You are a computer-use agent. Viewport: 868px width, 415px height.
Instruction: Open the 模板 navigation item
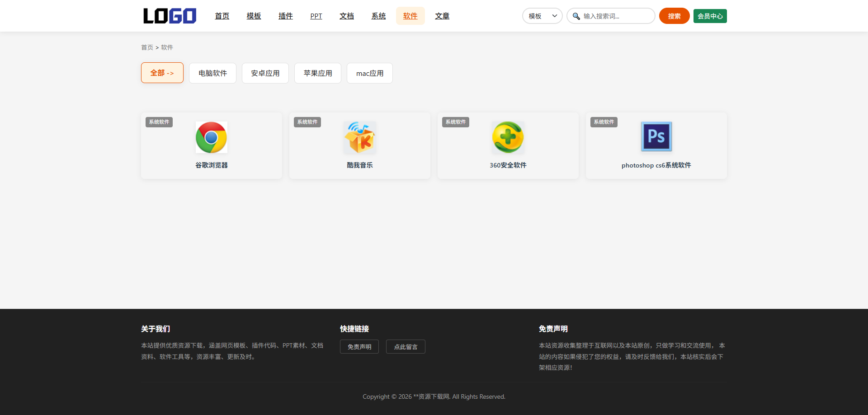(x=254, y=16)
